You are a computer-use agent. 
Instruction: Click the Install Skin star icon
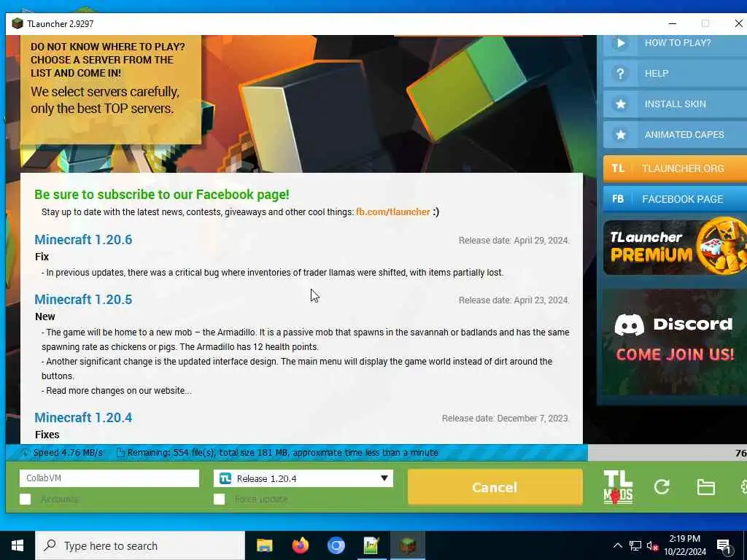(x=620, y=104)
